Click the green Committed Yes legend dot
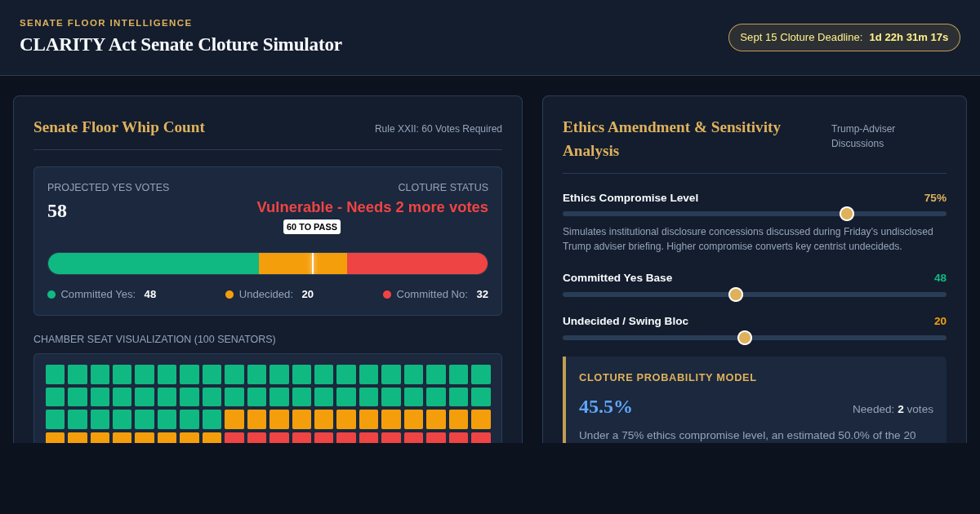 [51, 295]
